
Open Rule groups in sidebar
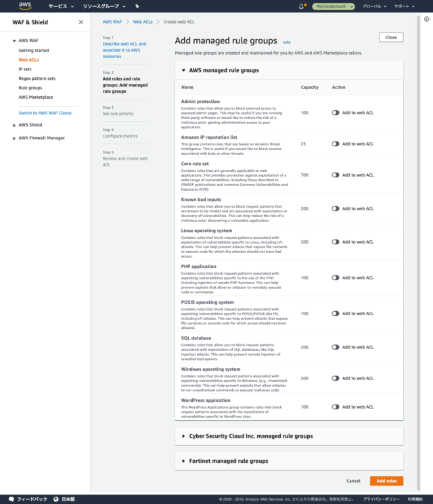[30, 88]
